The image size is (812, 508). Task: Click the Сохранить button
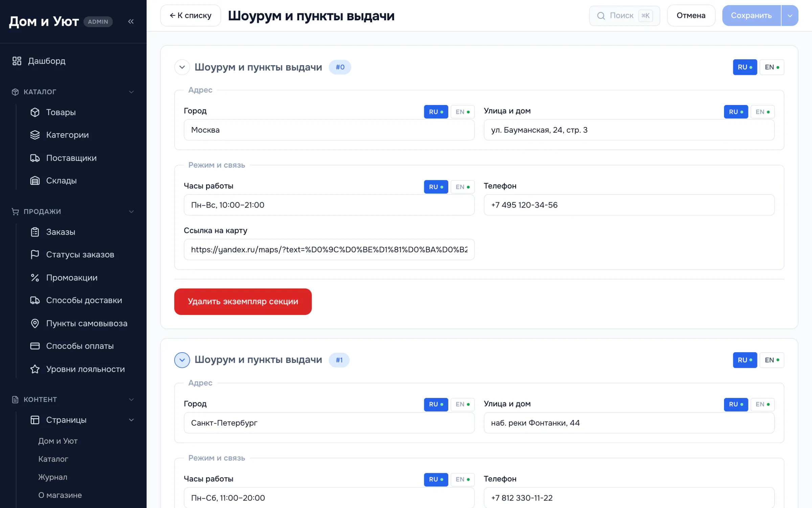point(751,16)
